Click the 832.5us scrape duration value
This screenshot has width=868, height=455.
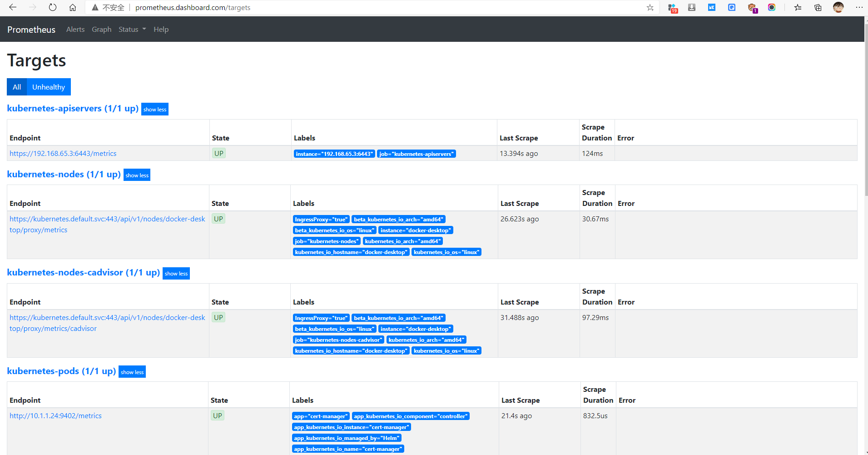point(595,416)
